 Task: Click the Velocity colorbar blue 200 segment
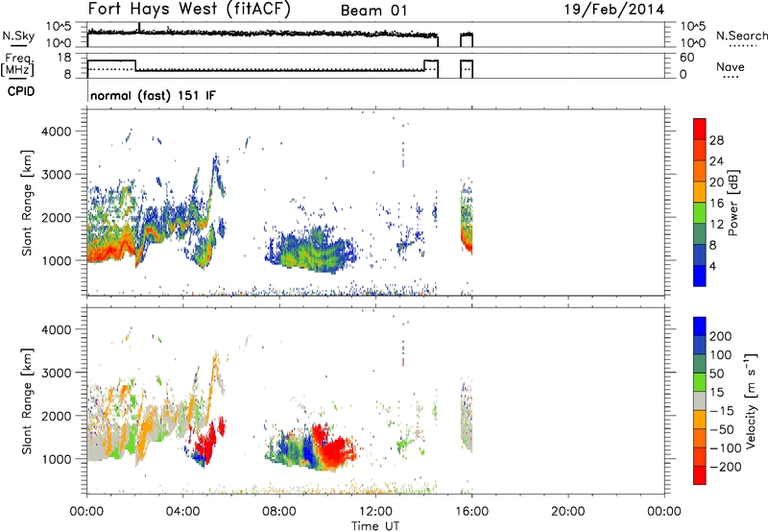700,326
